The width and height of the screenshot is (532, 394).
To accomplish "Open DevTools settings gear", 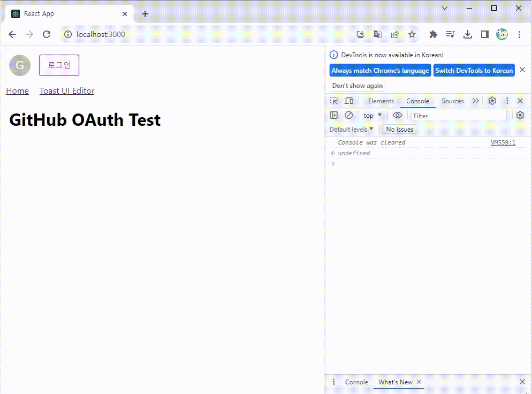I will click(x=492, y=101).
